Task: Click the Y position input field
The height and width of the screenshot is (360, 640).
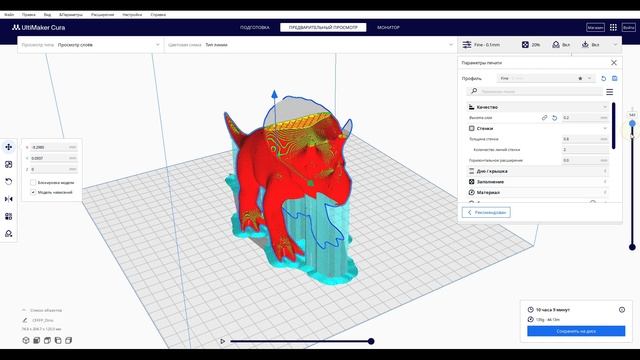Action: (x=54, y=158)
